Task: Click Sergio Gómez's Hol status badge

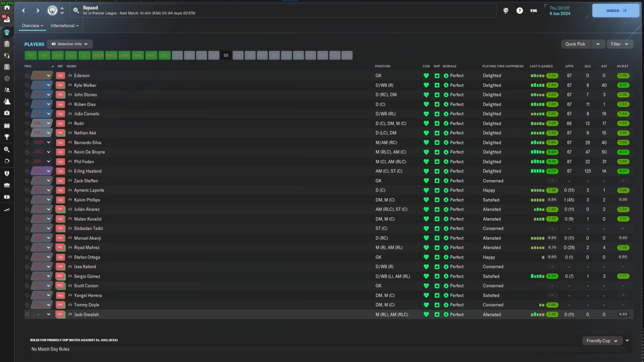Action: 60,276
